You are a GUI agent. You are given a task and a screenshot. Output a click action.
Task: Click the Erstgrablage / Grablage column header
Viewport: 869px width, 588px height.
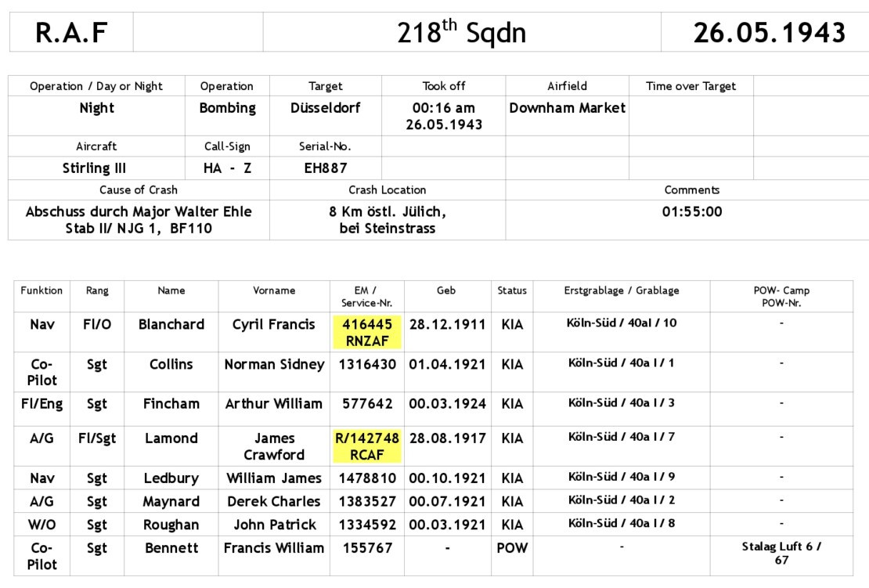coord(621,290)
